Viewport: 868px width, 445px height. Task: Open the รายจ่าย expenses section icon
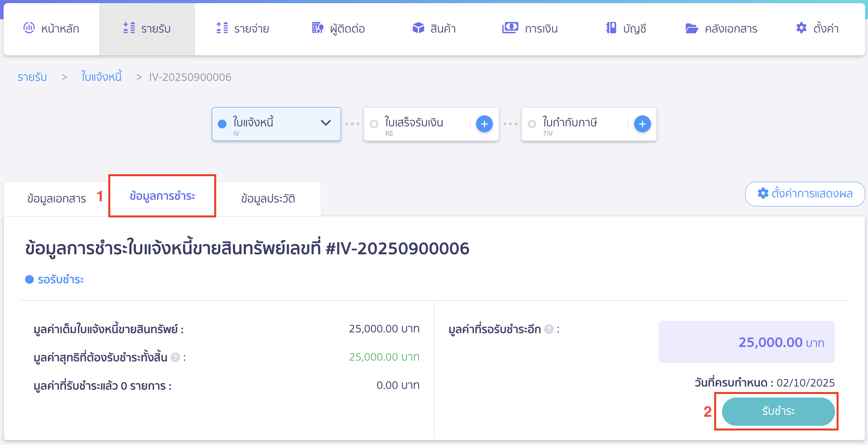[222, 28]
